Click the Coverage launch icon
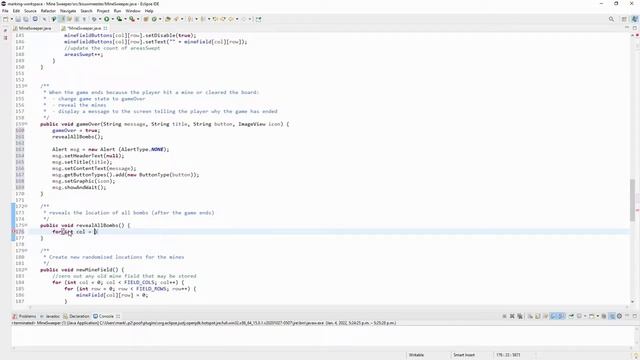The image size is (640, 360). tap(119, 19)
